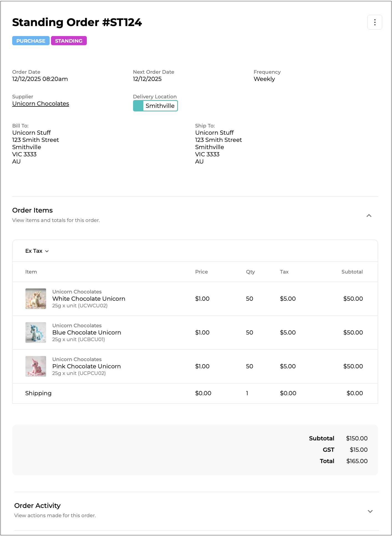Open the Unicorn Chocolates supplier link

40,104
